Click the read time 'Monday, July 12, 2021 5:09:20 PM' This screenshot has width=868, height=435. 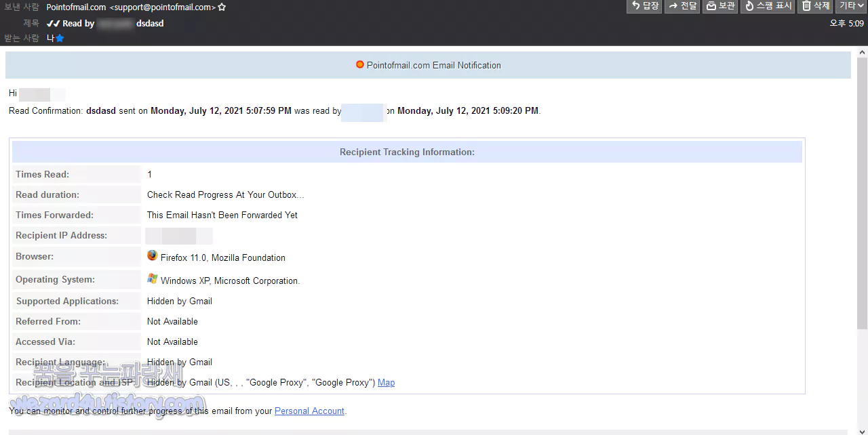pos(468,111)
